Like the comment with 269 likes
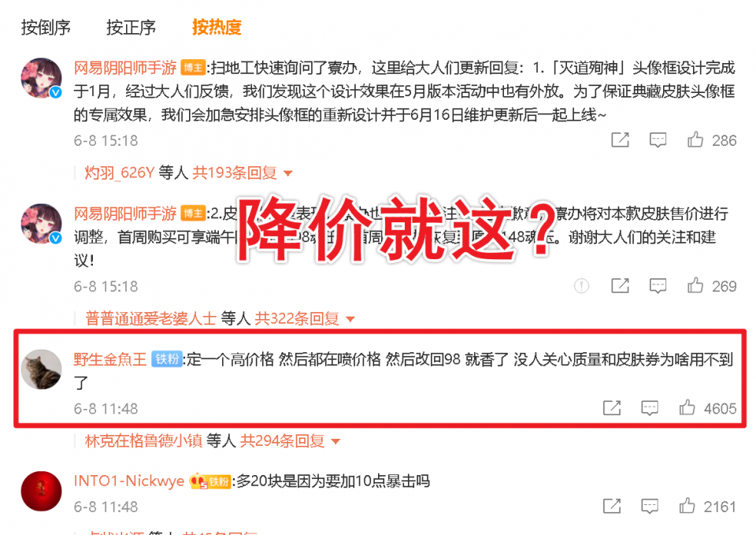Viewport: 756px width, 535px height. 695,285
